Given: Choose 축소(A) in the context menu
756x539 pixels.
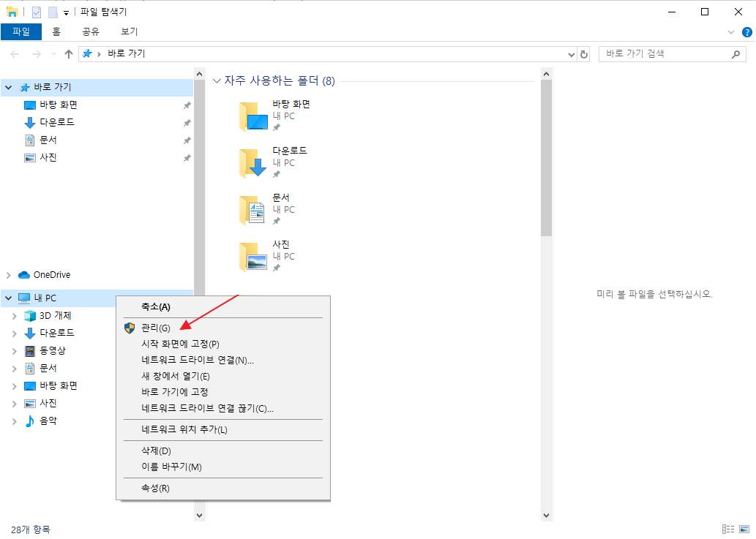Looking at the screenshot, I should [x=223, y=307].
